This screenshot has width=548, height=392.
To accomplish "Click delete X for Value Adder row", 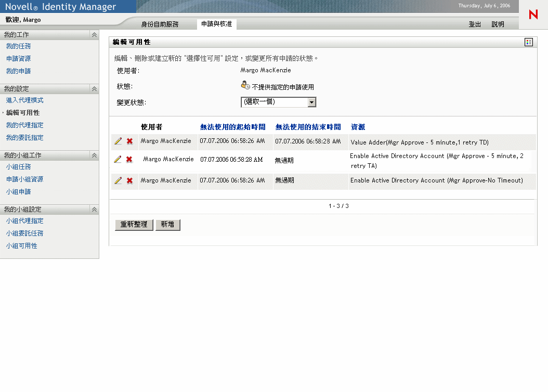I will [129, 141].
